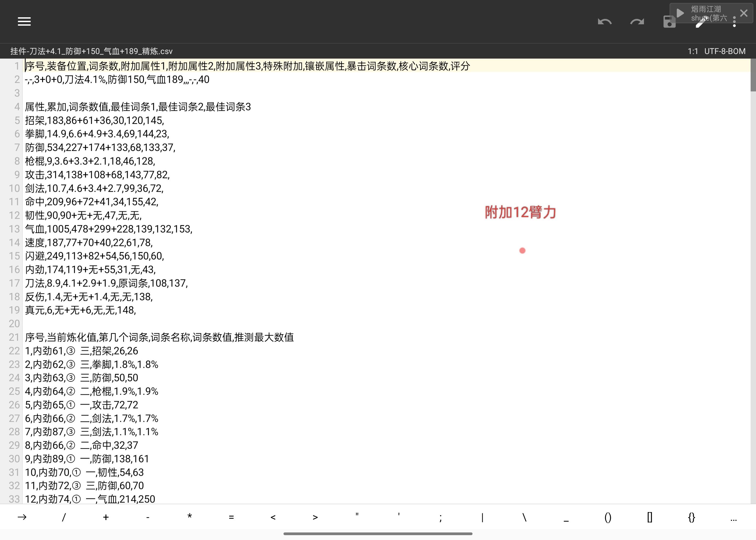Tap the backslash symbol key
This screenshot has height=540, width=756.
(x=524, y=517)
